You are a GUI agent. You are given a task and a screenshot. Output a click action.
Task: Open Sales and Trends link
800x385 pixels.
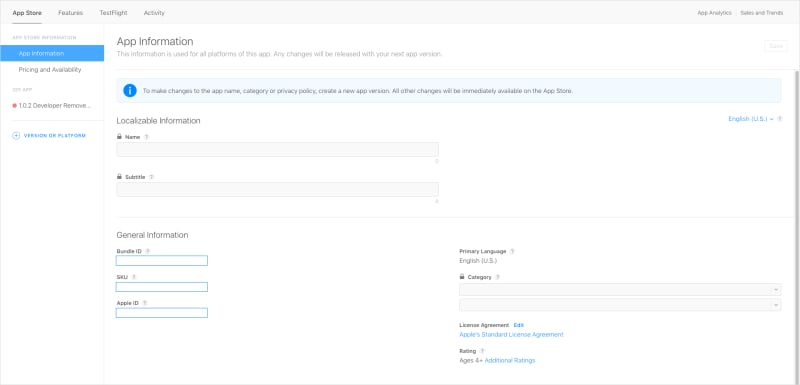coord(762,13)
